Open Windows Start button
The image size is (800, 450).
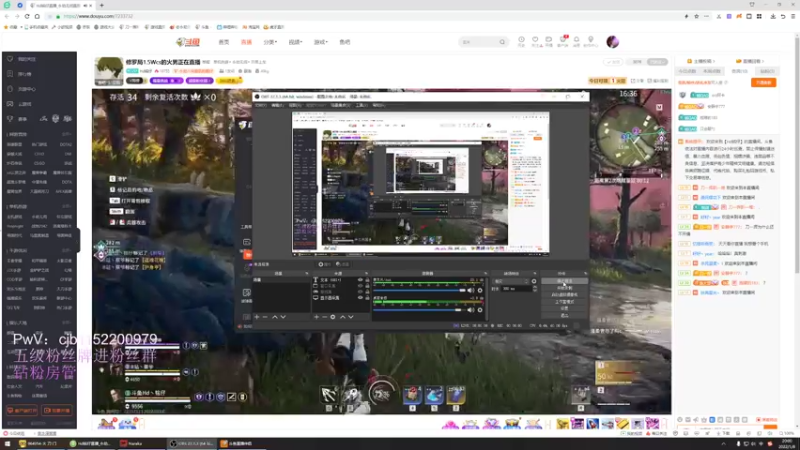(7, 443)
